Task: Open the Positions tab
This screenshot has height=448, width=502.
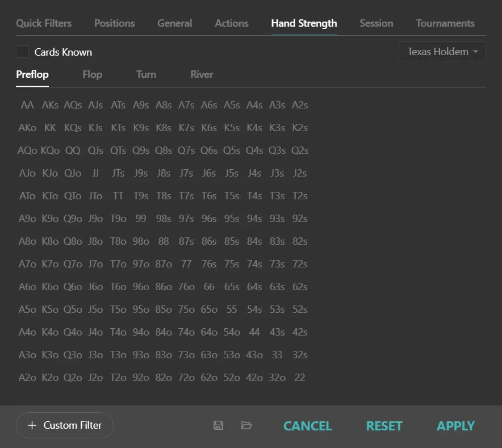Action: (114, 23)
